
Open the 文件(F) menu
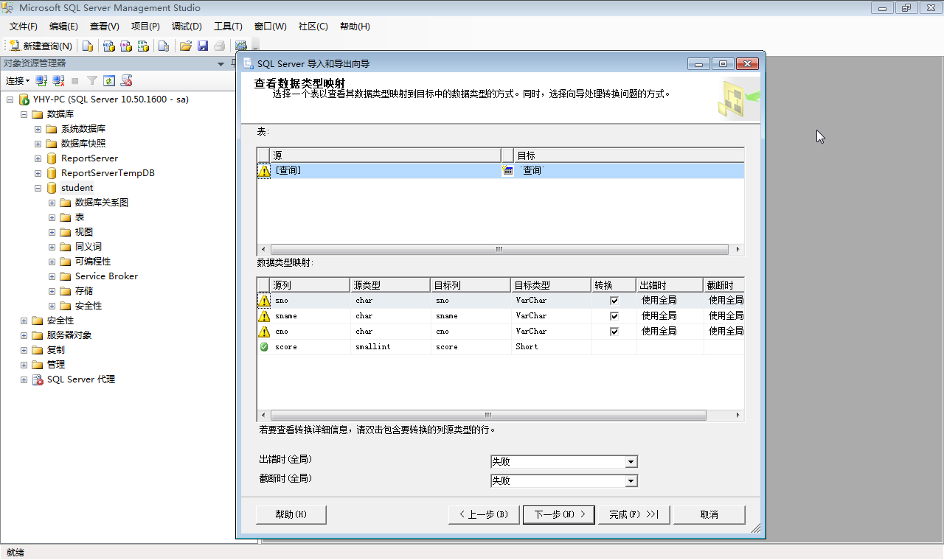[x=24, y=26]
